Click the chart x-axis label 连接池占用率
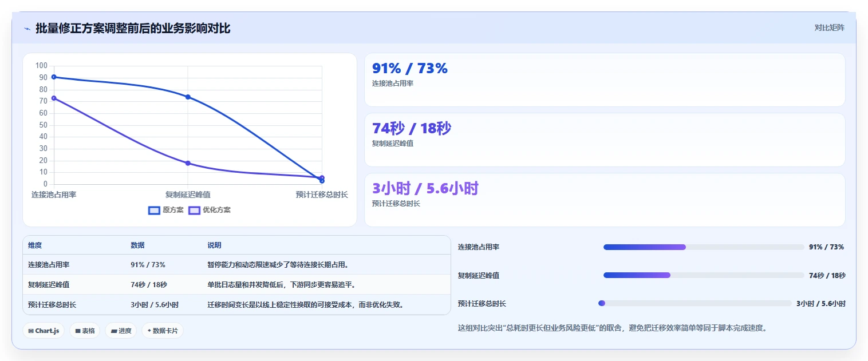Image resolution: width=868 pixels, height=361 pixels. tap(54, 195)
